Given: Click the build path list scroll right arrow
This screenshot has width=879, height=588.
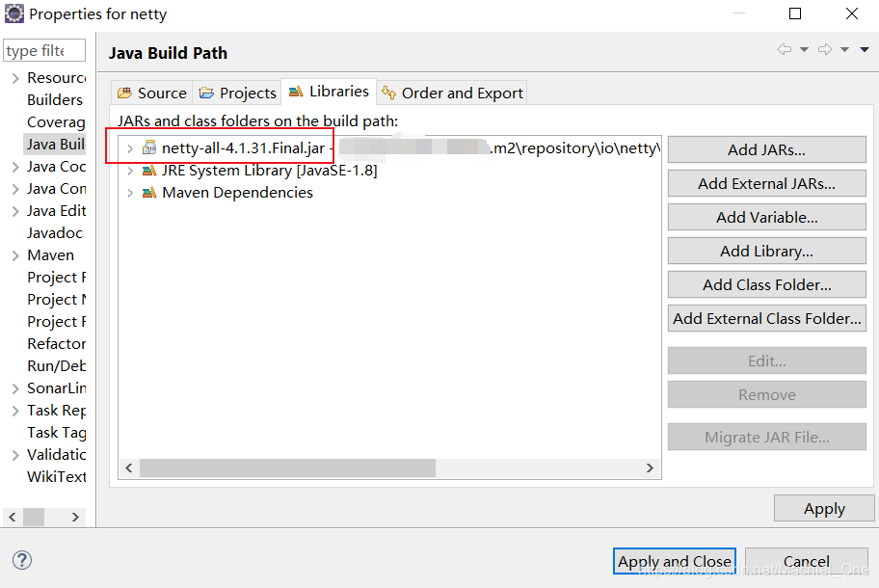Looking at the screenshot, I should [650, 468].
